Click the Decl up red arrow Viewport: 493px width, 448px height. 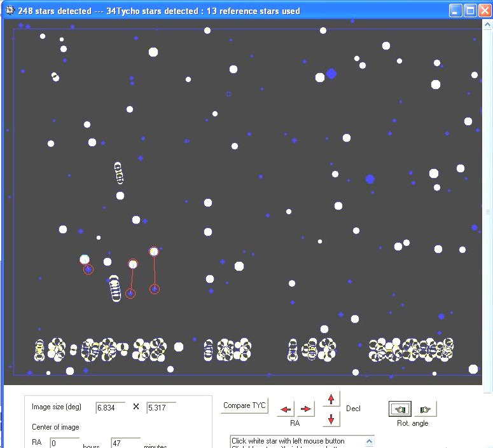pos(331,399)
